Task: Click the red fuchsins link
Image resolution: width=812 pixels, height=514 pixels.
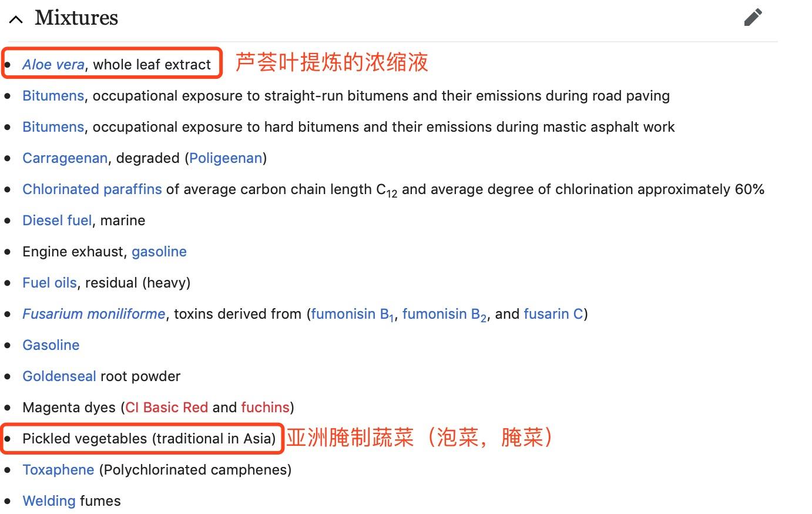Action: pos(266,408)
